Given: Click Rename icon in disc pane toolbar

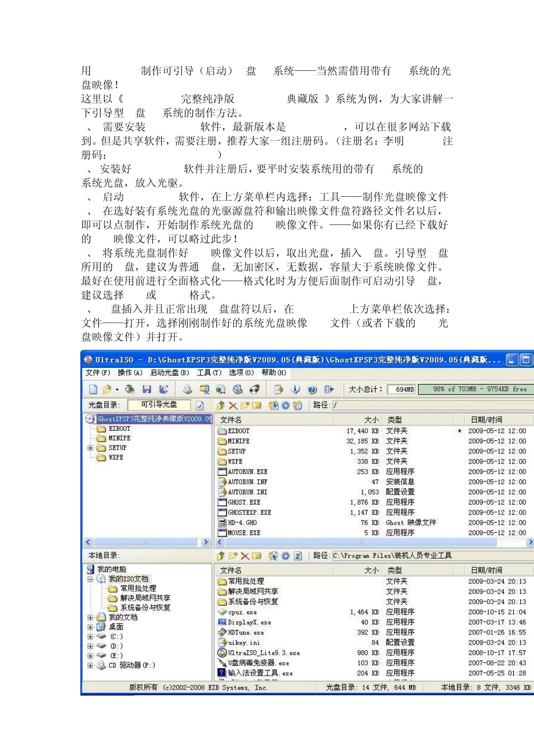Looking at the screenshot, I should click(x=257, y=405).
